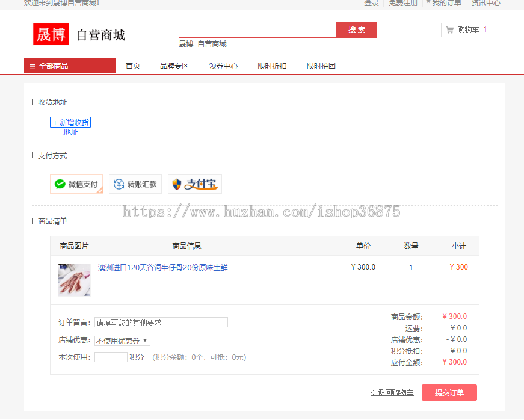Go to 首页 home tab
Screen dimensions: 524x420
click(x=133, y=66)
